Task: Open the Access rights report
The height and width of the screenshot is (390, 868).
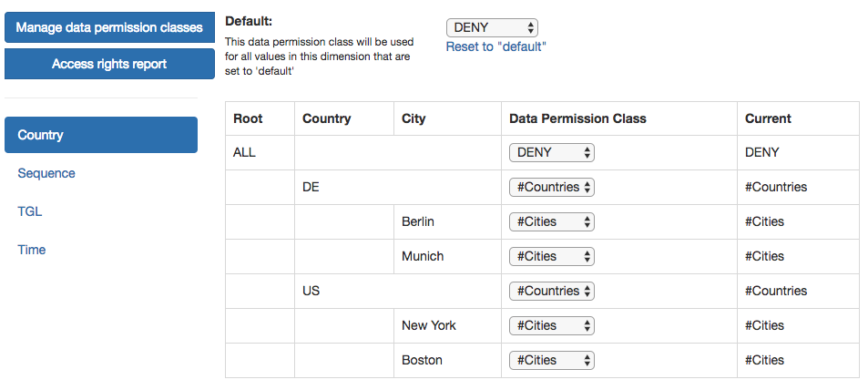Action: 109,64
